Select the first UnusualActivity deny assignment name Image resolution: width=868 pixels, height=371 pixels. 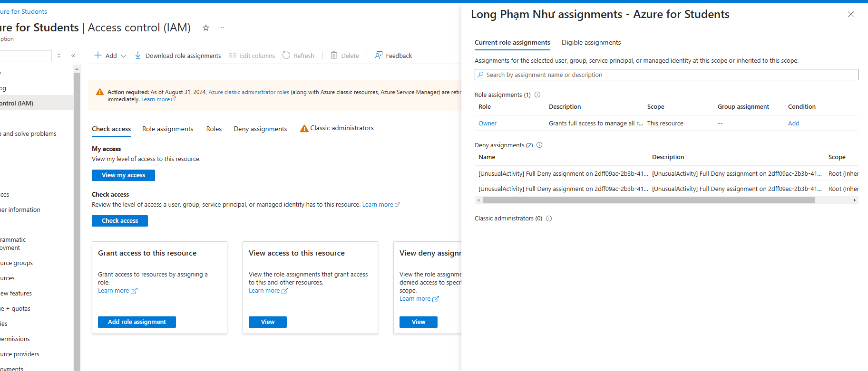563,174
